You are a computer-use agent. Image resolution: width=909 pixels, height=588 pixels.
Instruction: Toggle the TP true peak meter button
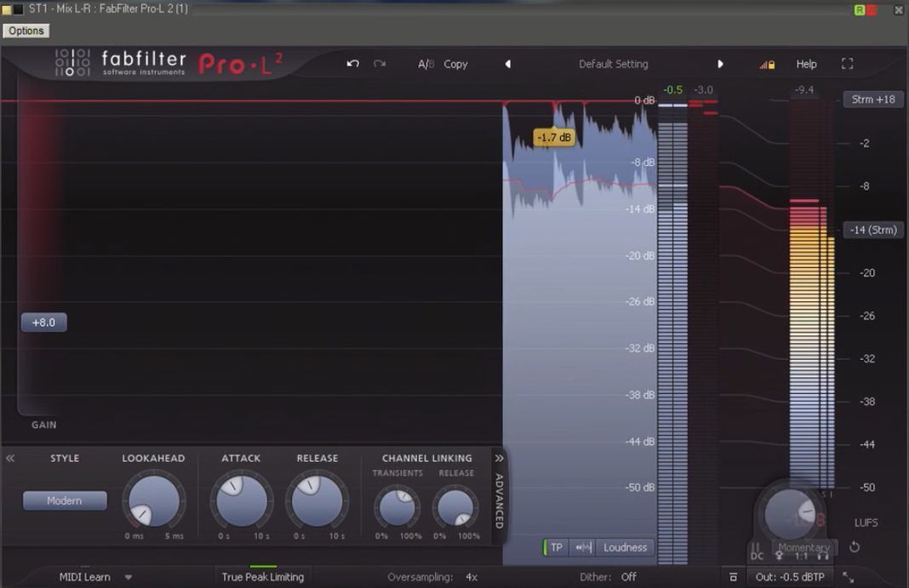(556, 547)
